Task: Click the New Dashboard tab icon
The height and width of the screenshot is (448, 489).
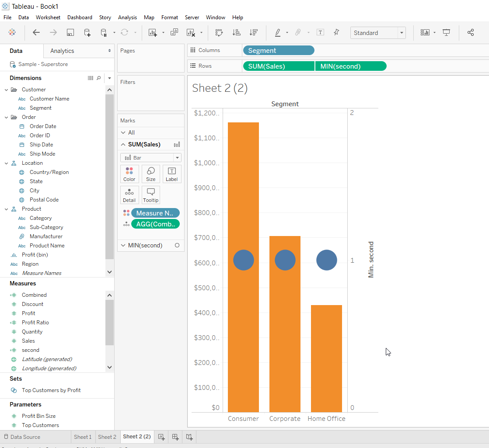Action: click(x=175, y=437)
